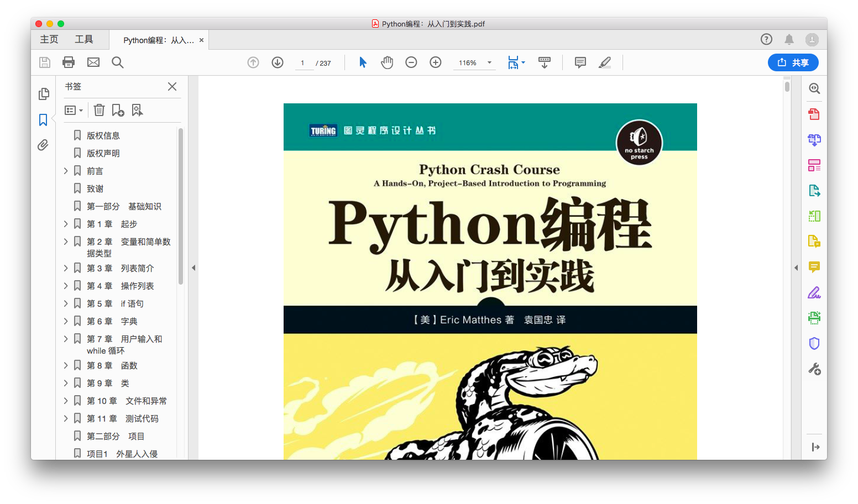Screen dimensions: 858x504
Task: Go to next page with the down arrow
Action: (278, 62)
